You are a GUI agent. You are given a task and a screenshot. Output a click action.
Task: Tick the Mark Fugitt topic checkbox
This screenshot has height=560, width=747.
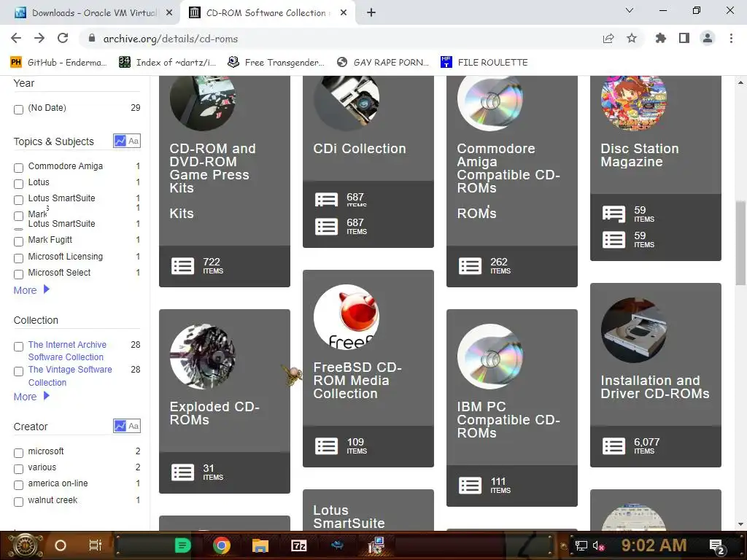18,241
